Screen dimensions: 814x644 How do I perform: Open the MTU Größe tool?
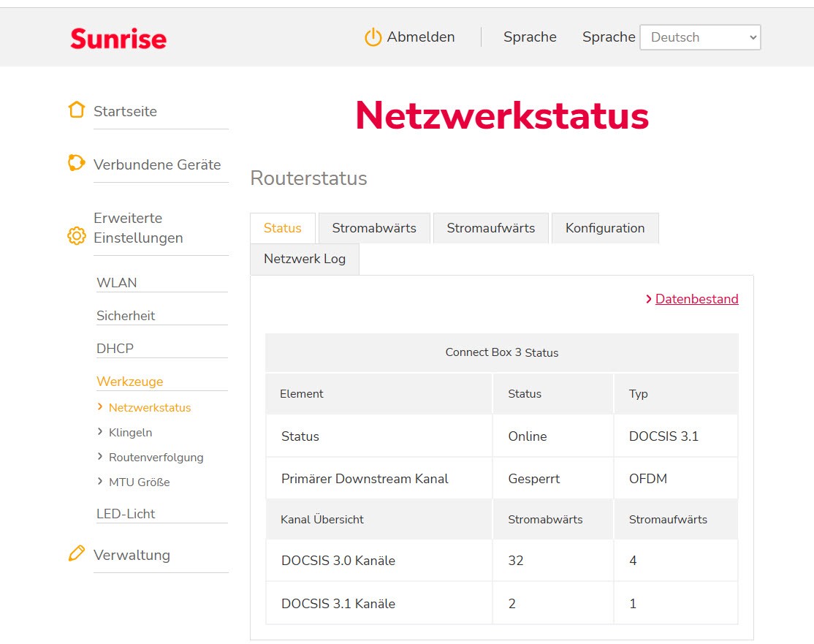tap(139, 482)
